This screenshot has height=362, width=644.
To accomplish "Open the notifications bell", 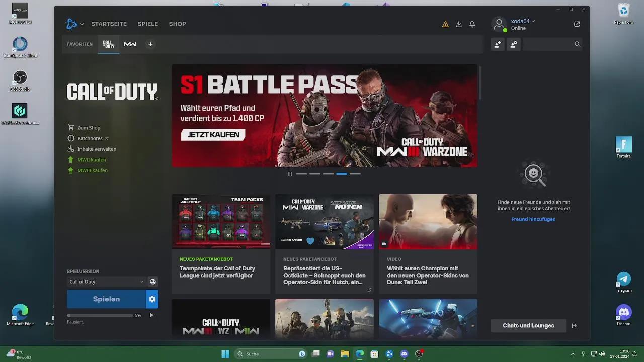I will tap(472, 24).
